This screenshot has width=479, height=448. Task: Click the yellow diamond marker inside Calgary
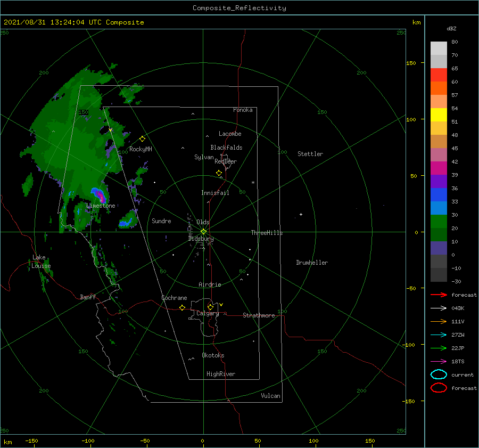(x=210, y=307)
